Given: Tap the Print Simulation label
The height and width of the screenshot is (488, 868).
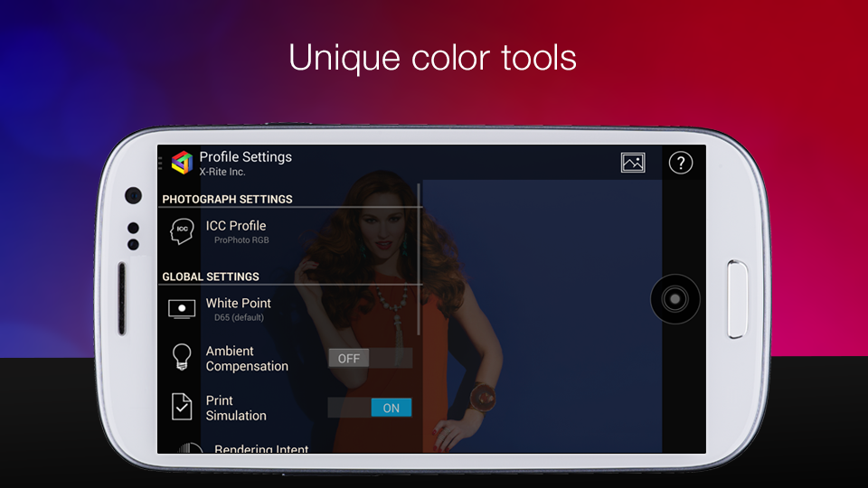Looking at the screenshot, I should 236,408.
